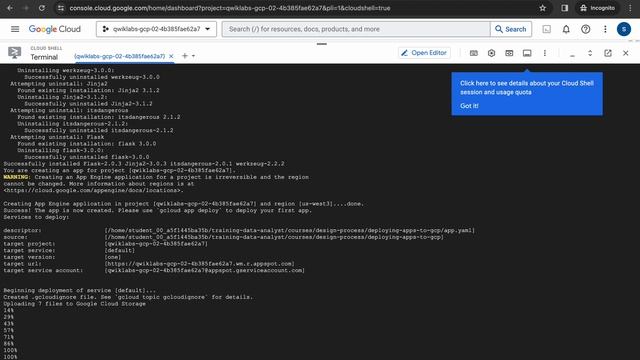This screenshot has width=640, height=360.
Task: Click the yellow WARNING: text in terminal
Action: click(x=17, y=177)
